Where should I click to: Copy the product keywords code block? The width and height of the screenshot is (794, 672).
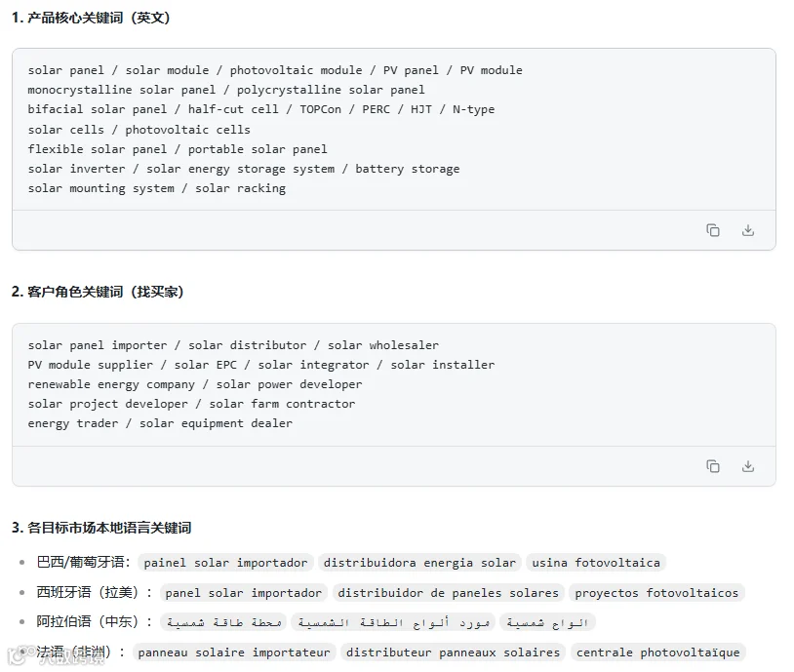coord(712,230)
